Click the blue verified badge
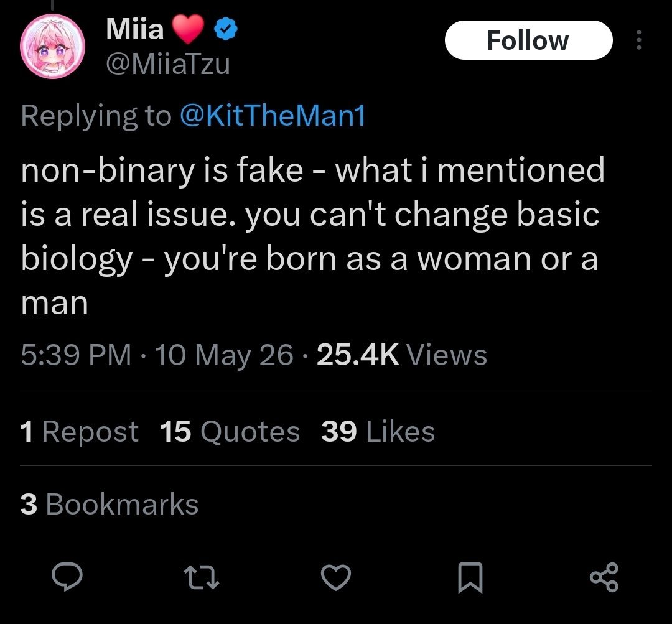The height and width of the screenshot is (624, 672). (x=225, y=29)
